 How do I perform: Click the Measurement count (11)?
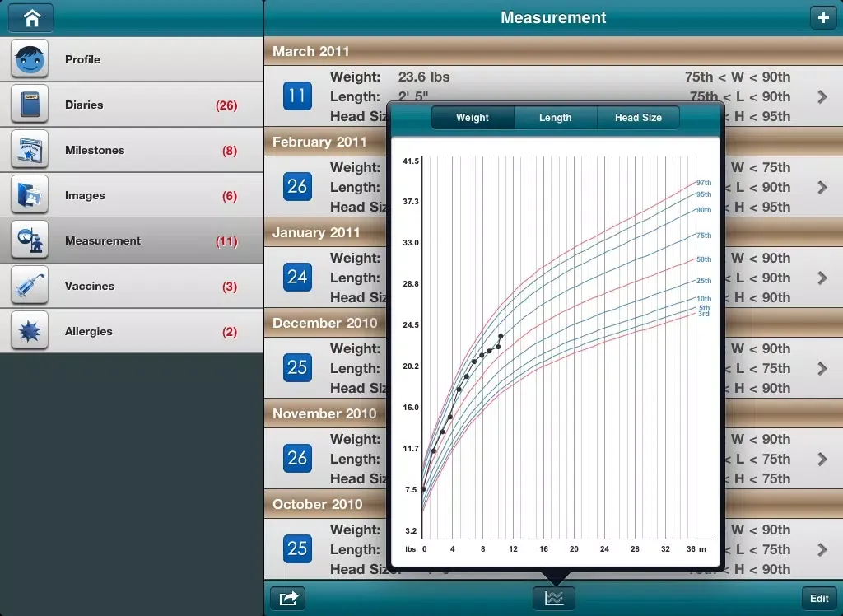click(x=226, y=241)
